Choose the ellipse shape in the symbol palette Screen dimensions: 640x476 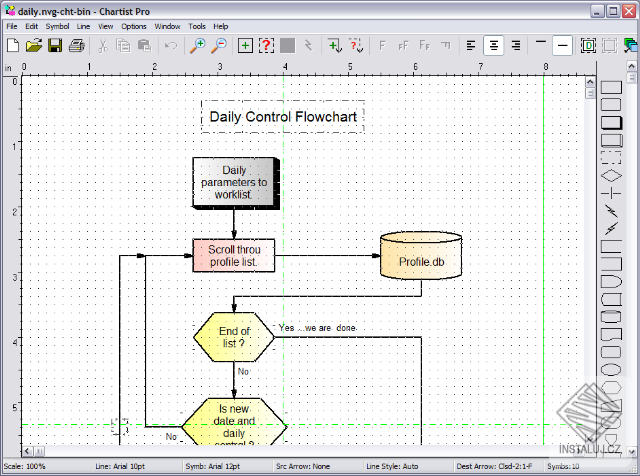coord(611,370)
